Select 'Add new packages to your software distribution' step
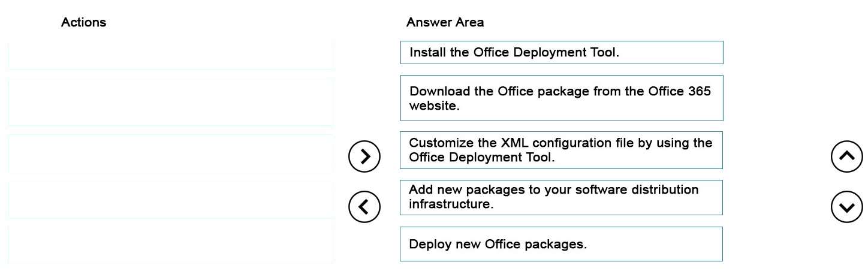Image resolution: width=868 pixels, height=277 pixels. (x=561, y=197)
